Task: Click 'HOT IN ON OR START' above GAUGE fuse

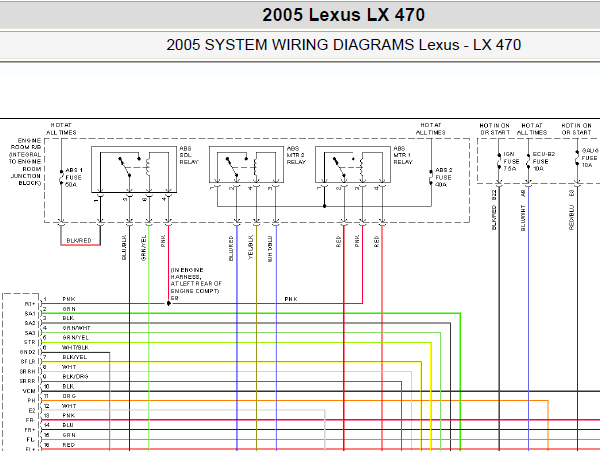Action: tap(577, 129)
